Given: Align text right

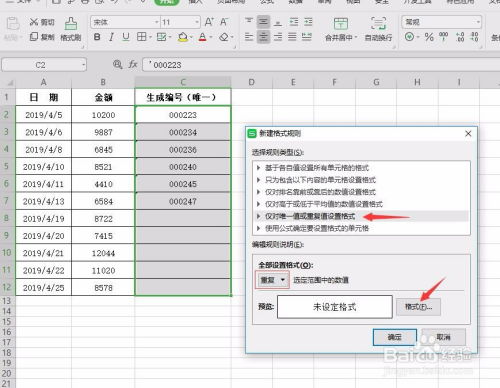Looking at the screenshot, I should (278, 37).
